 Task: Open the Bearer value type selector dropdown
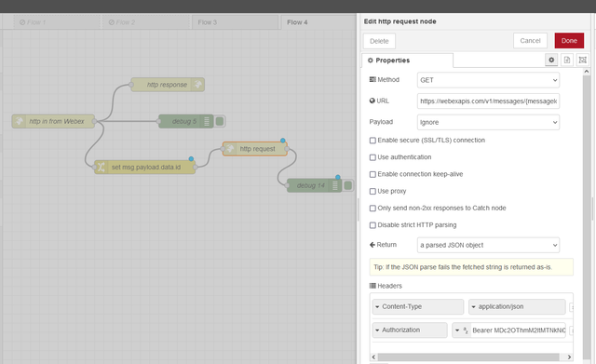click(462, 330)
